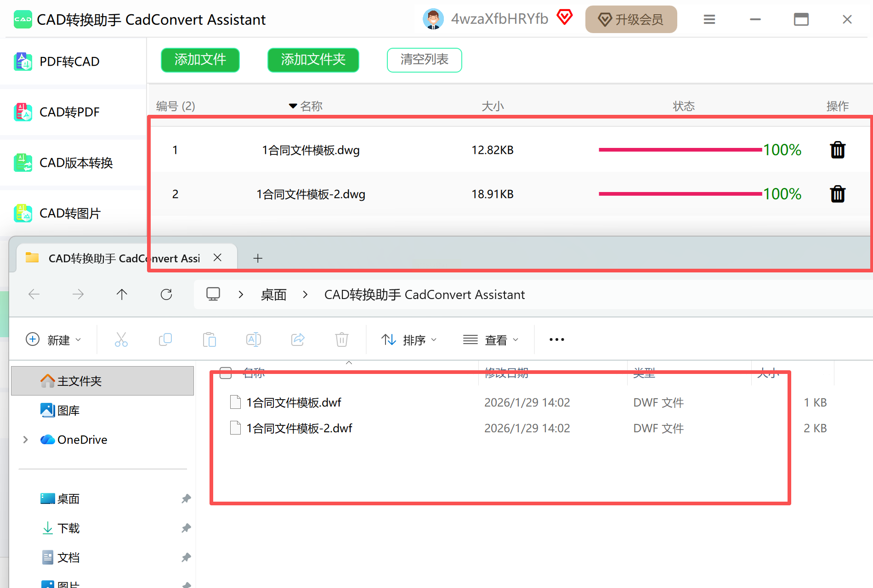
Task: Click the 类型 column header
Action: point(644,373)
